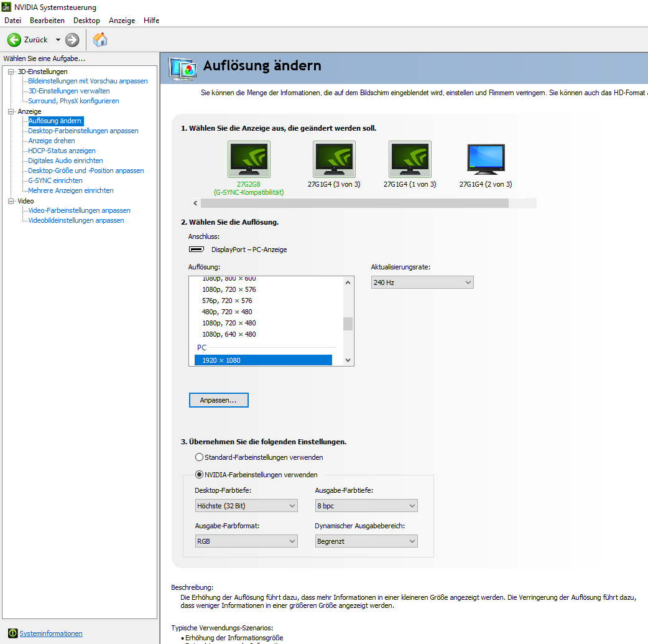Select resolution 1080p, 640 × 480

pyautogui.click(x=229, y=334)
